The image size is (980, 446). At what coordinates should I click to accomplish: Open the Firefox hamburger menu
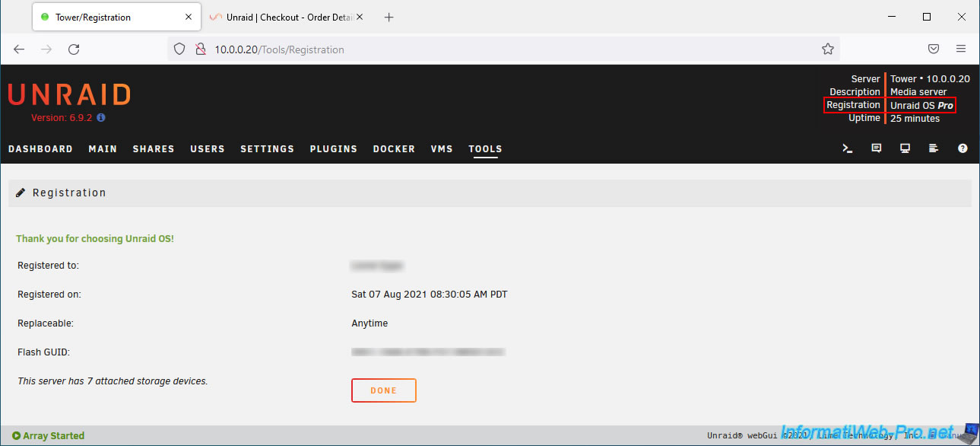pos(961,49)
